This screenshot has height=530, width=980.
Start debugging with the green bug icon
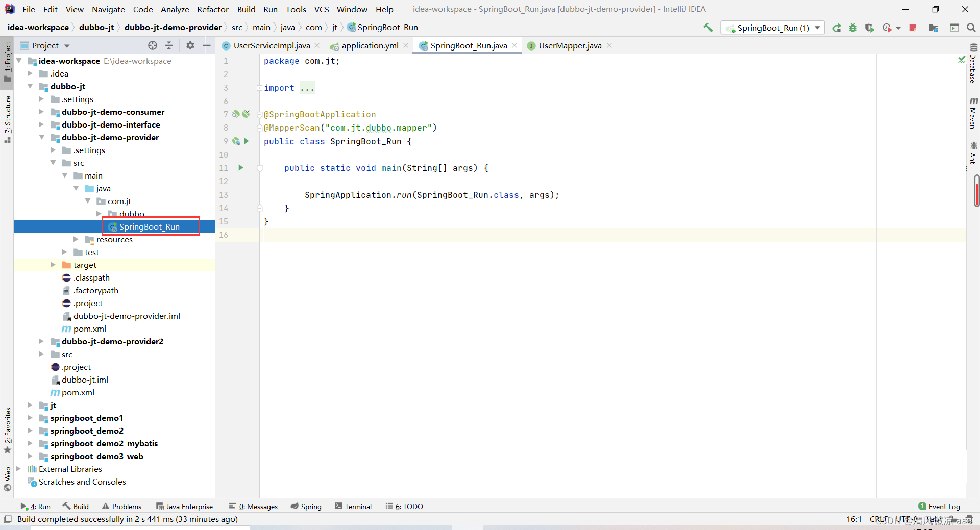(x=853, y=28)
